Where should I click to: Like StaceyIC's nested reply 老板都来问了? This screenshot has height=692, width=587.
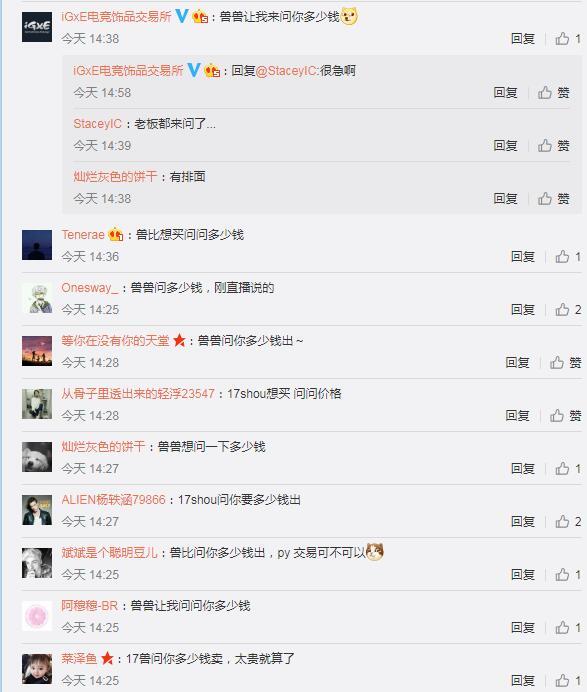553,145
